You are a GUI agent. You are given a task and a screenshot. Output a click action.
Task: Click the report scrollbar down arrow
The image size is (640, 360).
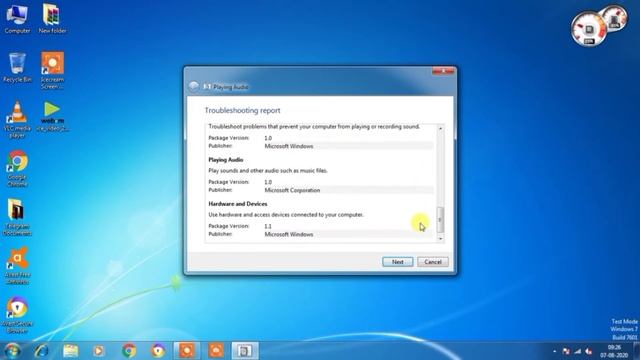click(440, 238)
